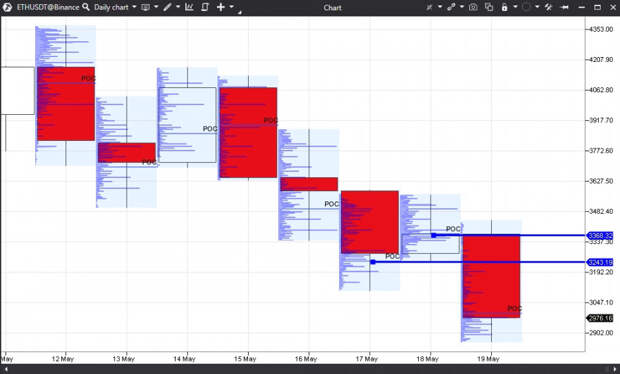Open the Daily chart timeframe dropdown
Viewport: 620px width, 374px height.
tap(134, 7)
